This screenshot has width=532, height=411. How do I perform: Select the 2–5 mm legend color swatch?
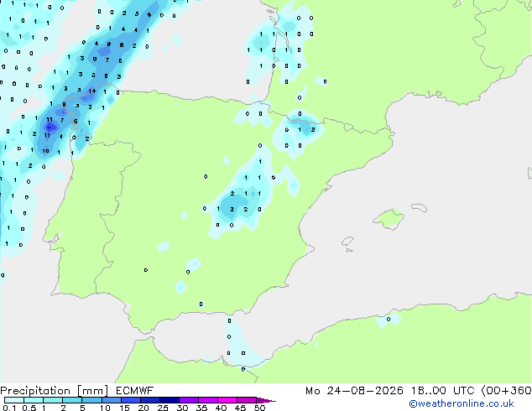pos(72,400)
